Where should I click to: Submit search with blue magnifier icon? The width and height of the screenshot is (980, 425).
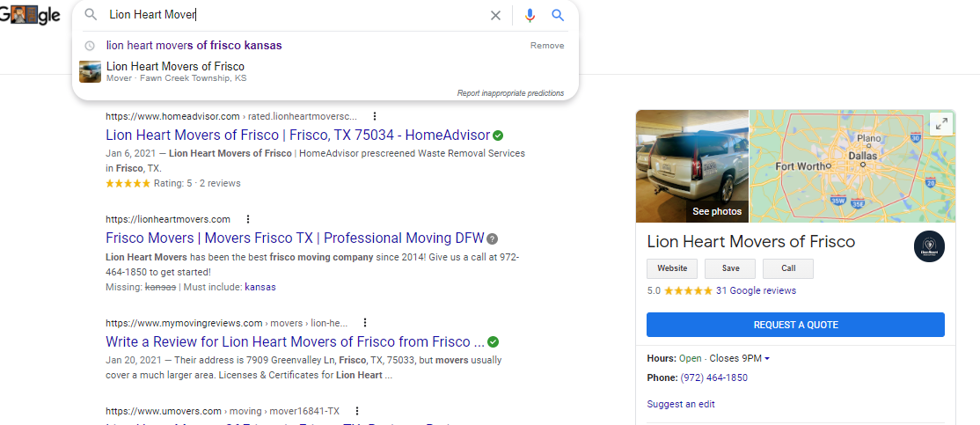[558, 16]
